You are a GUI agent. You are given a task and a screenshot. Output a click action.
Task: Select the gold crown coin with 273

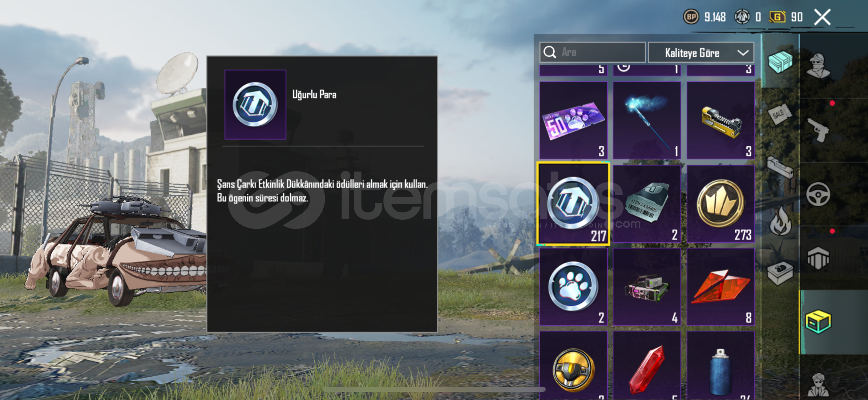[x=720, y=204]
